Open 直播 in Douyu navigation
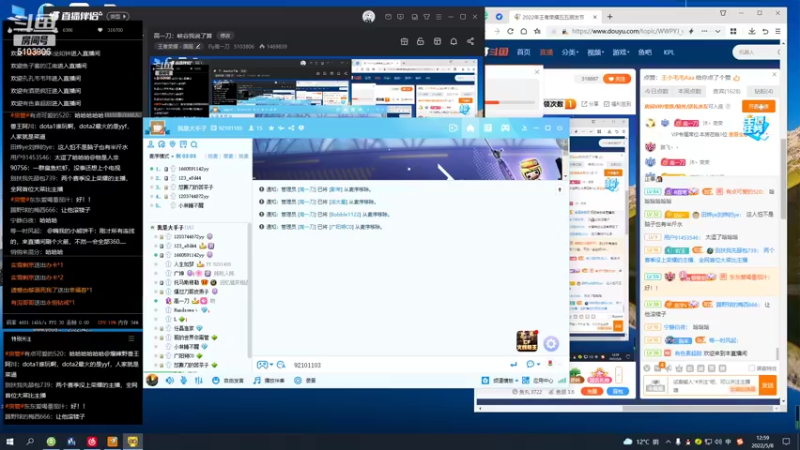Screen dimensions: 800x450 (546, 52)
